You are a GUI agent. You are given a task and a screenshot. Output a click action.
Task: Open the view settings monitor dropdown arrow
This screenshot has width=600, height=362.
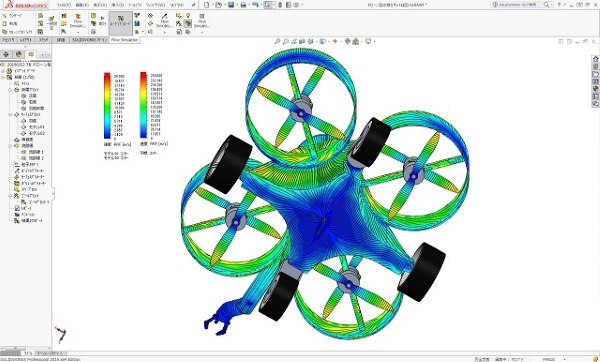(374, 41)
